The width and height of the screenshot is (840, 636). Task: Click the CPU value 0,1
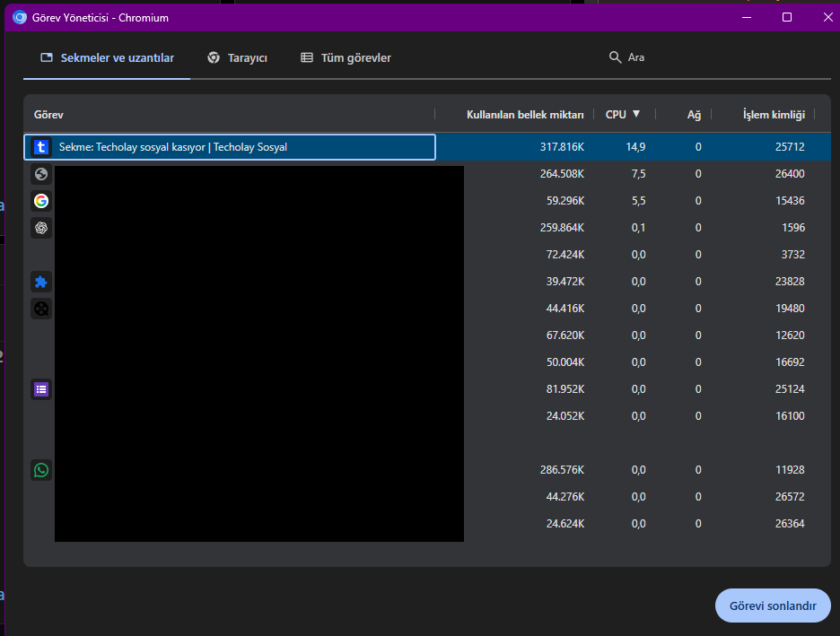pos(639,228)
